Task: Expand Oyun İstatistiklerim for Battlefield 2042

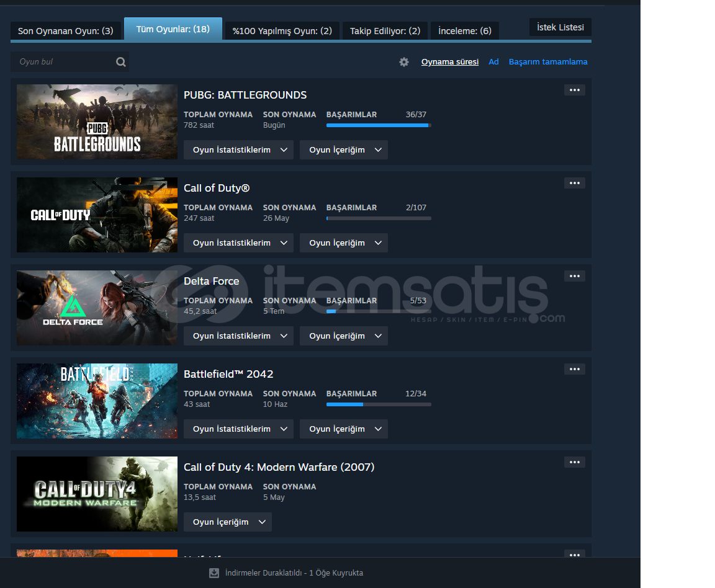Action: click(238, 429)
